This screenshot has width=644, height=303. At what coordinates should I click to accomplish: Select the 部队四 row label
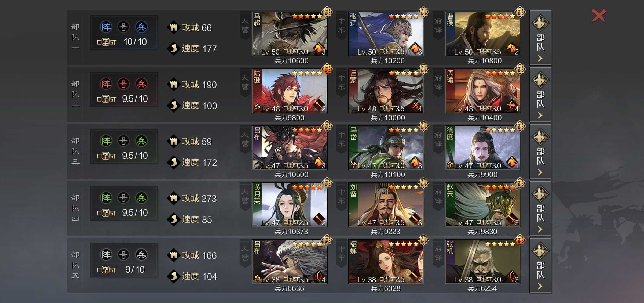pos(75,208)
